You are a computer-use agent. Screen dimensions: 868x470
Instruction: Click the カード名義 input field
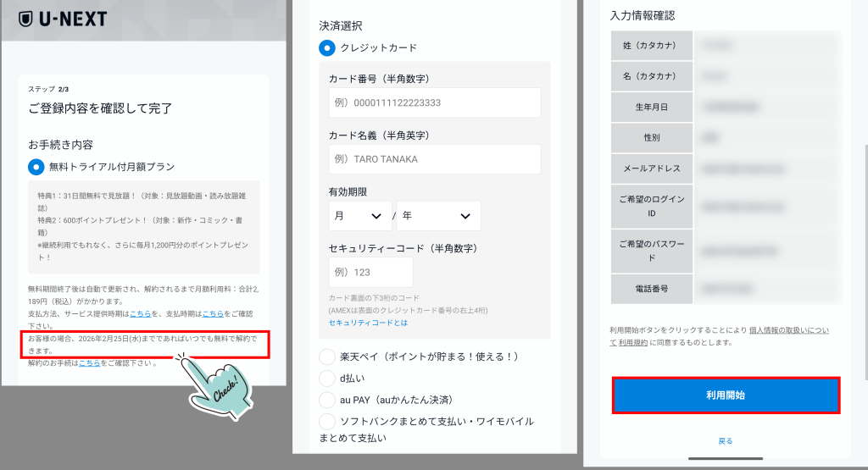(434, 159)
